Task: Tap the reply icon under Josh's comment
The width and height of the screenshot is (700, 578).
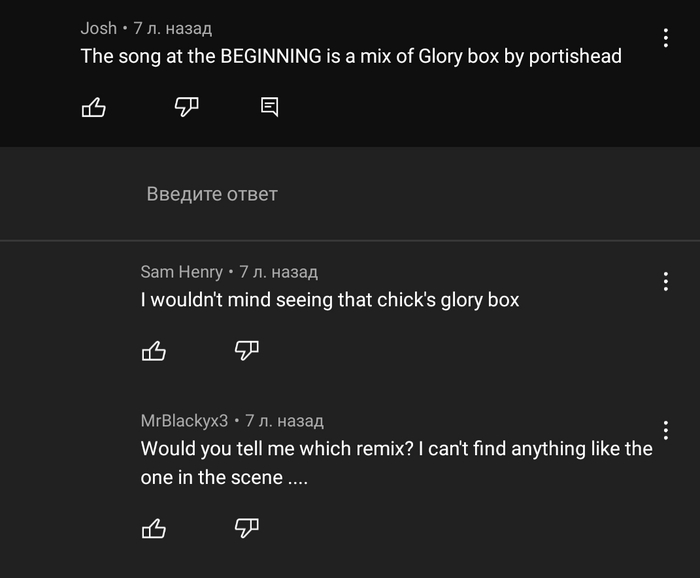Action: tap(269, 107)
